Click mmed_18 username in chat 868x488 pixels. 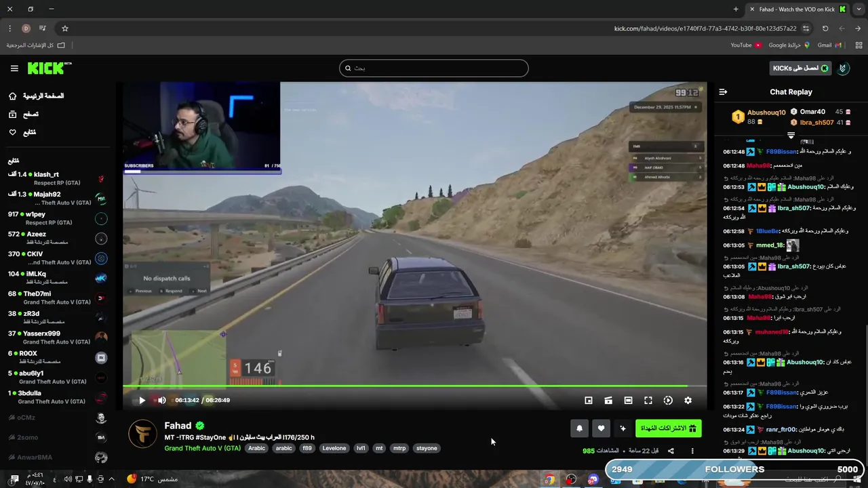770,245
